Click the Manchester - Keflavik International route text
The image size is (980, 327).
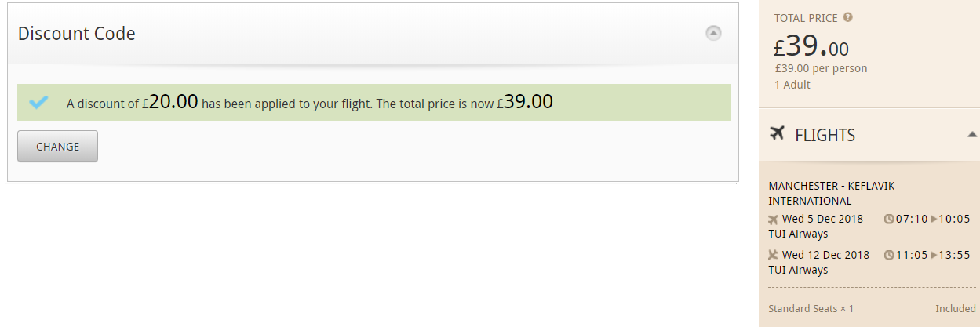832,193
